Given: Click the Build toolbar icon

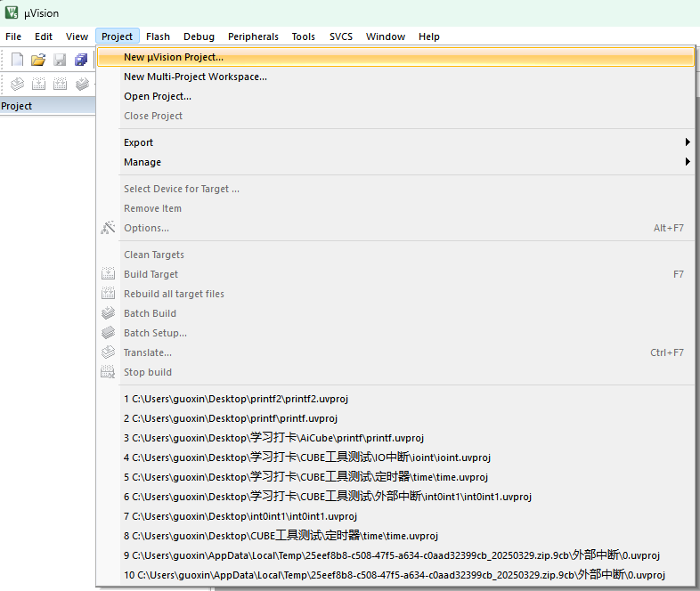Looking at the screenshot, I should (x=38, y=84).
